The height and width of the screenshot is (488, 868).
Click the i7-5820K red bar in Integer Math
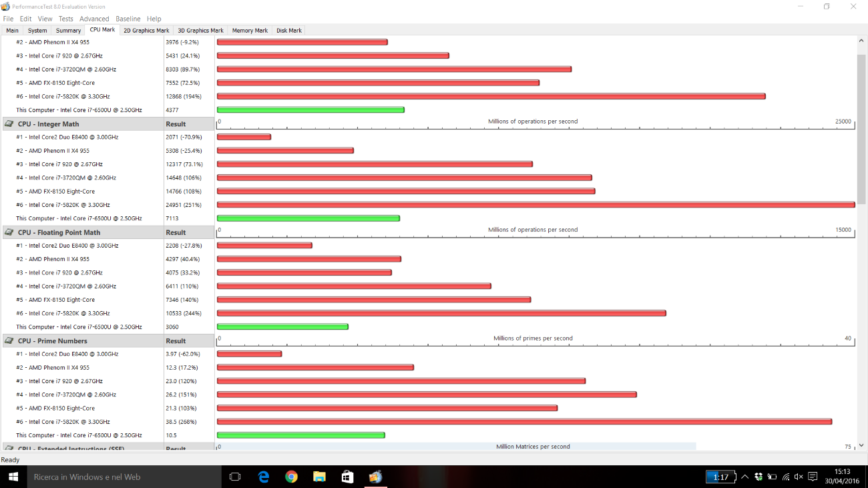pos(536,205)
